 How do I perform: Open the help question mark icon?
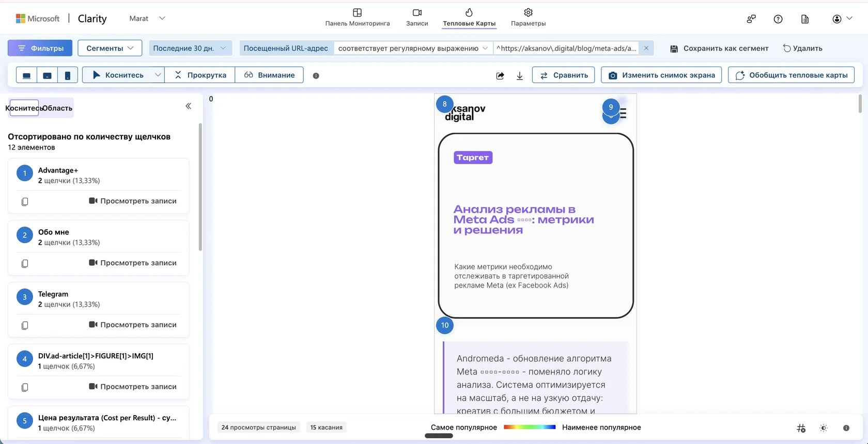pos(778,19)
